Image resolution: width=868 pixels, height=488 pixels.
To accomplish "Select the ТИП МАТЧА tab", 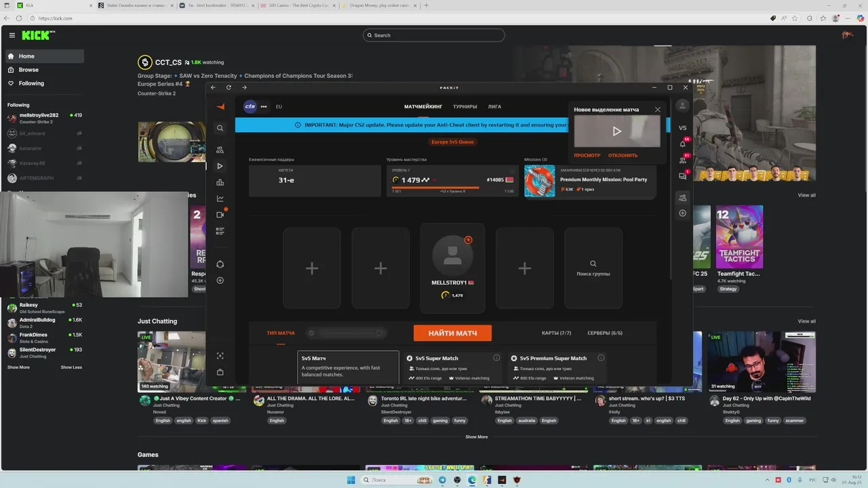I will coord(281,333).
